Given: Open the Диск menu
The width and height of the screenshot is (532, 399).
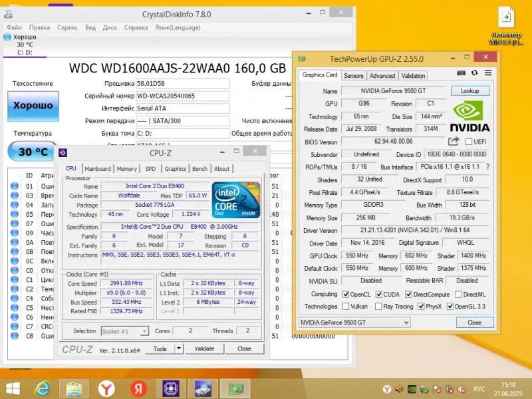Looking at the screenshot, I should tap(110, 27).
